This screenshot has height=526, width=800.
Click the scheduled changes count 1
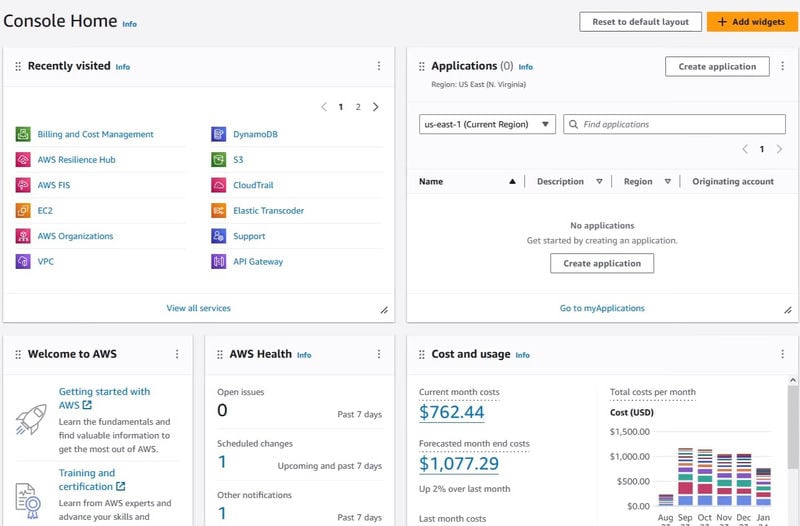click(222, 462)
